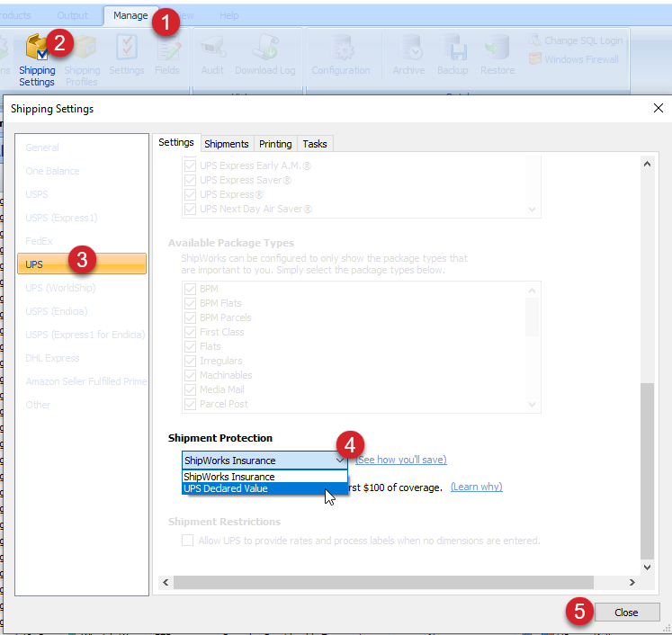Image resolution: width=672 pixels, height=635 pixels.
Task: Choose ShipWorks Insurance from the dropdown list
Action: [x=264, y=477]
